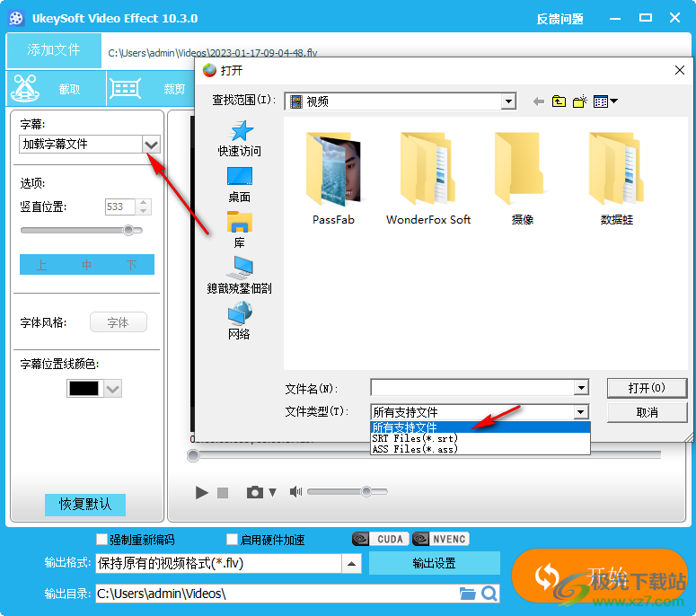Click the video film icon in 查找范围 box
Screen dimensions: 696x616
coord(295,101)
